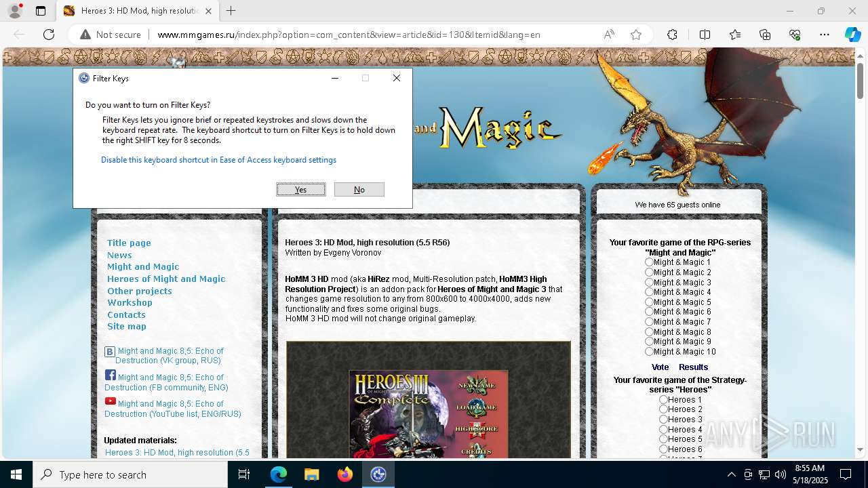Select Might & Magic 1 radio button

649,262
